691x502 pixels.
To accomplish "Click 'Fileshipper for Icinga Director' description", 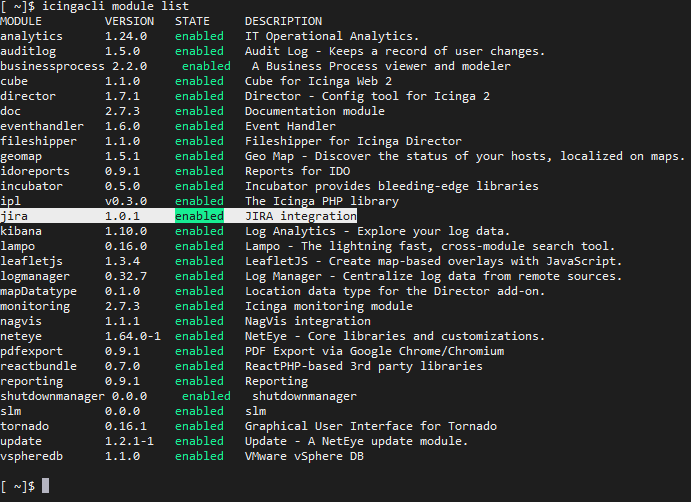I will pyautogui.click(x=353, y=141).
